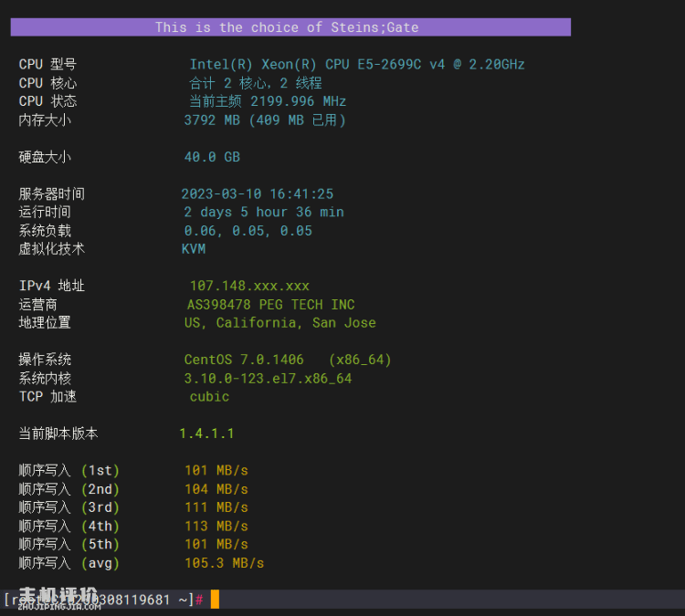Click the '运营商' label
Screen dimensions: 685x616
[x=37, y=304]
